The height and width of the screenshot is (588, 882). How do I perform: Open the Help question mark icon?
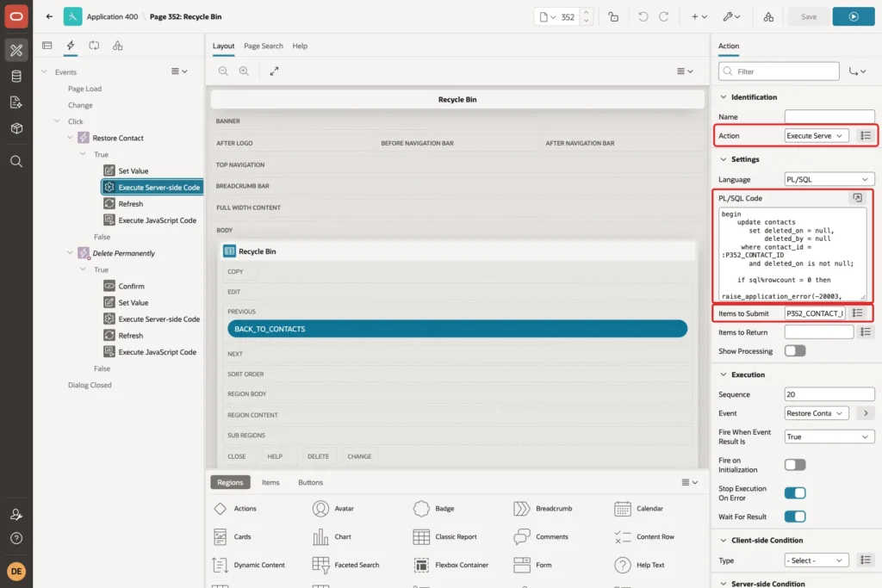pos(16,539)
